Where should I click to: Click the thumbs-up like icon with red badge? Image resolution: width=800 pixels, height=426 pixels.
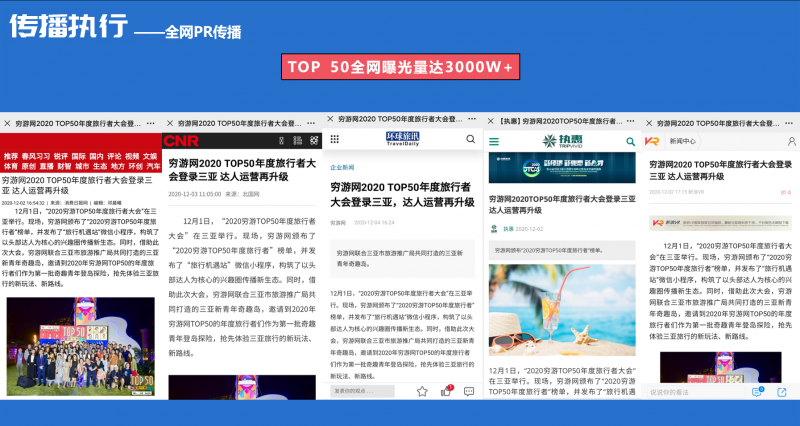[446, 391]
